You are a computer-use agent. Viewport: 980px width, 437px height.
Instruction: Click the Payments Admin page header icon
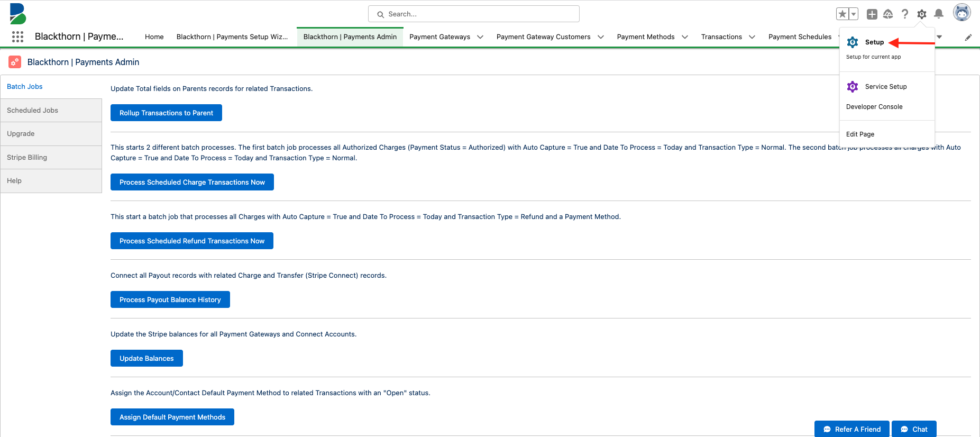(15, 62)
